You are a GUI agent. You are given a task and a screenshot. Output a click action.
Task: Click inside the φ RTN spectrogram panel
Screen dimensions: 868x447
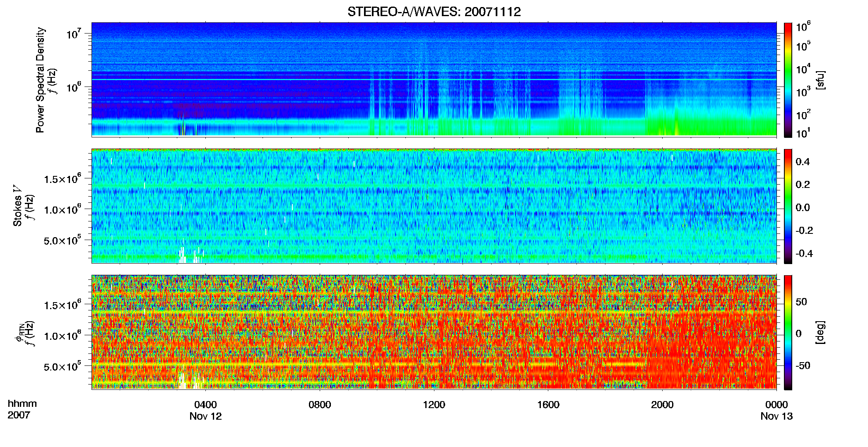[x=434, y=332]
